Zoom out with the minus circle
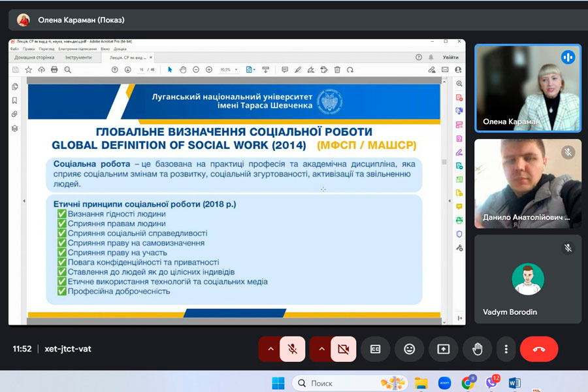This screenshot has height=392, width=588. (196, 70)
